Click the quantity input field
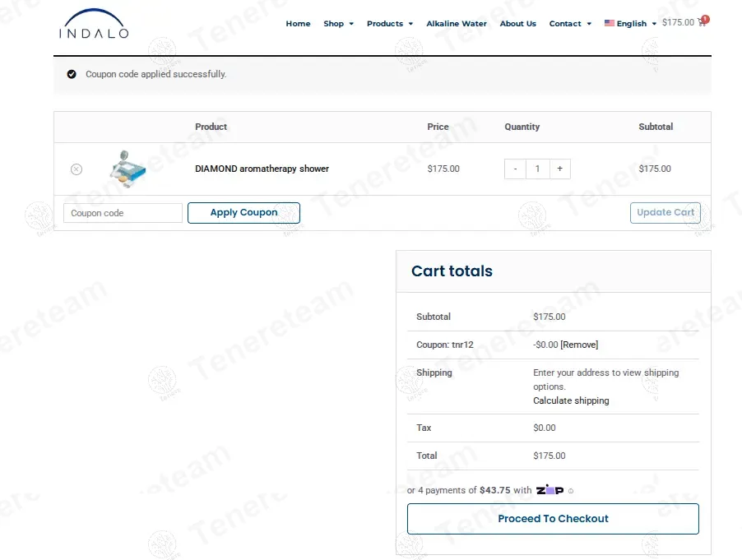Image resolution: width=742 pixels, height=560 pixels. pyautogui.click(x=537, y=169)
